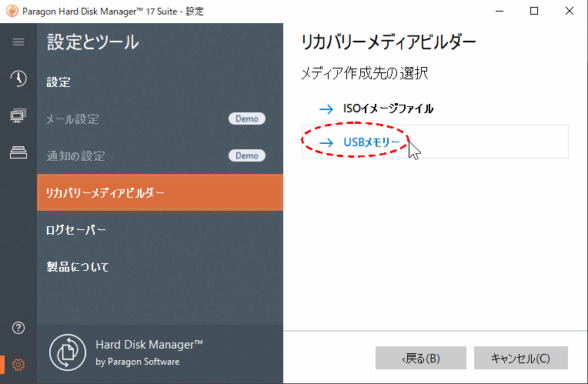Click the Demo badge next to 通知の設定
Image resolution: width=588 pixels, height=384 pixels.
(246, 155)
